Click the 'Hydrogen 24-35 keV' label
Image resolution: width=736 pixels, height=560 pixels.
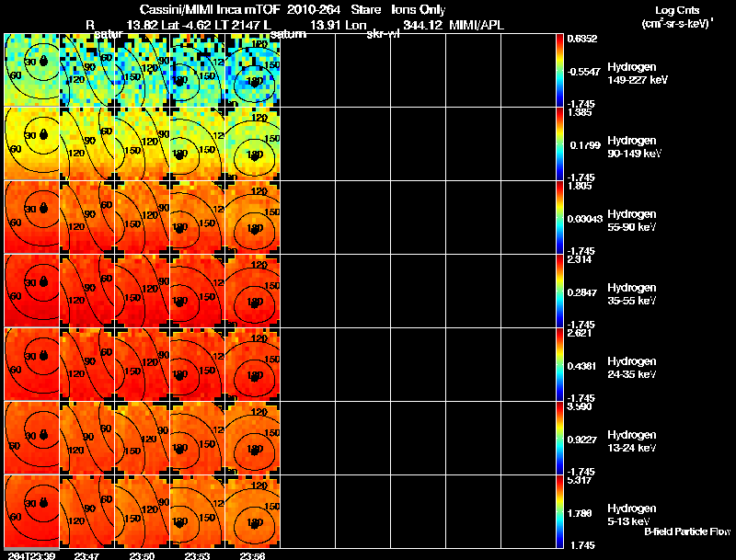click(x=632, y=368)
